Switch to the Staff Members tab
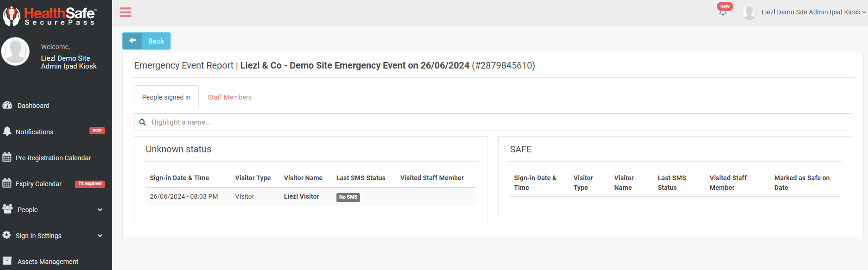Image resolution: width=868 pixels, height=270 pixels. pyautogui.click(x=229, y=97)
